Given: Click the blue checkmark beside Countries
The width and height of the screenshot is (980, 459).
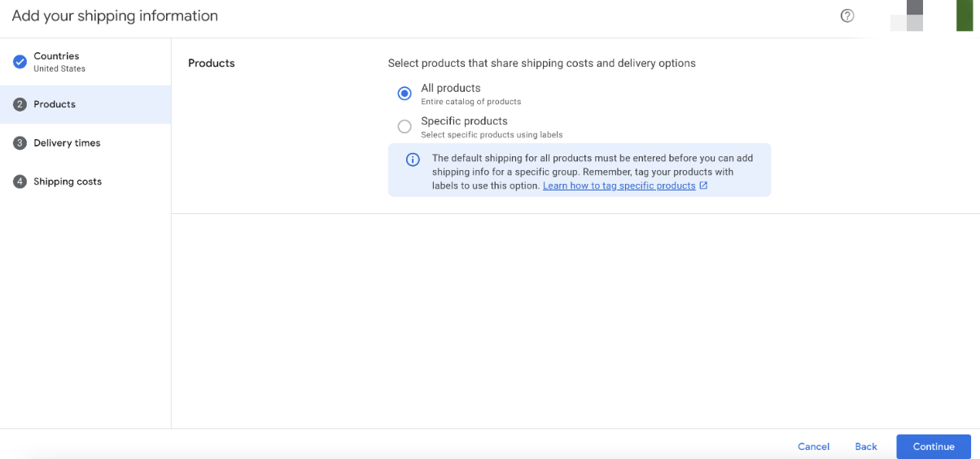Looking at the screenshot, I should 20,62.
